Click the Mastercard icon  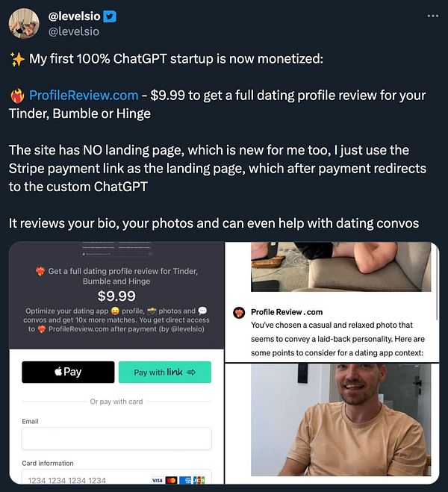[171, 480]
